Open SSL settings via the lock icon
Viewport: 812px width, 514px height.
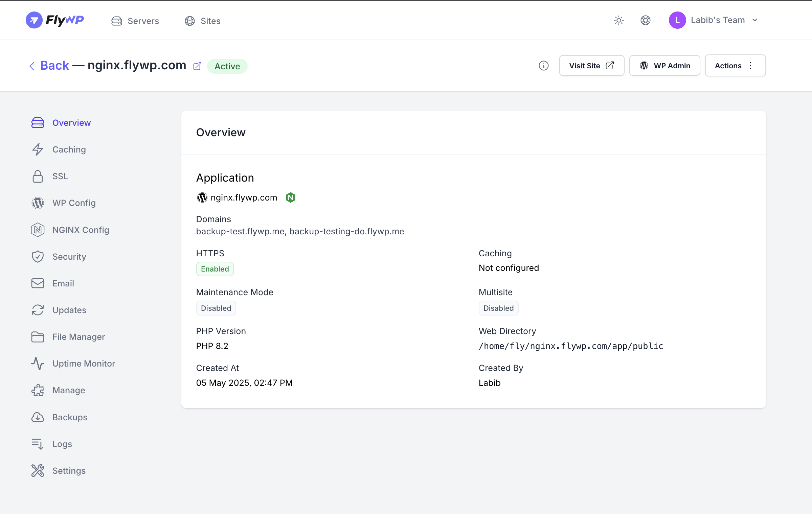pos(37,176)
